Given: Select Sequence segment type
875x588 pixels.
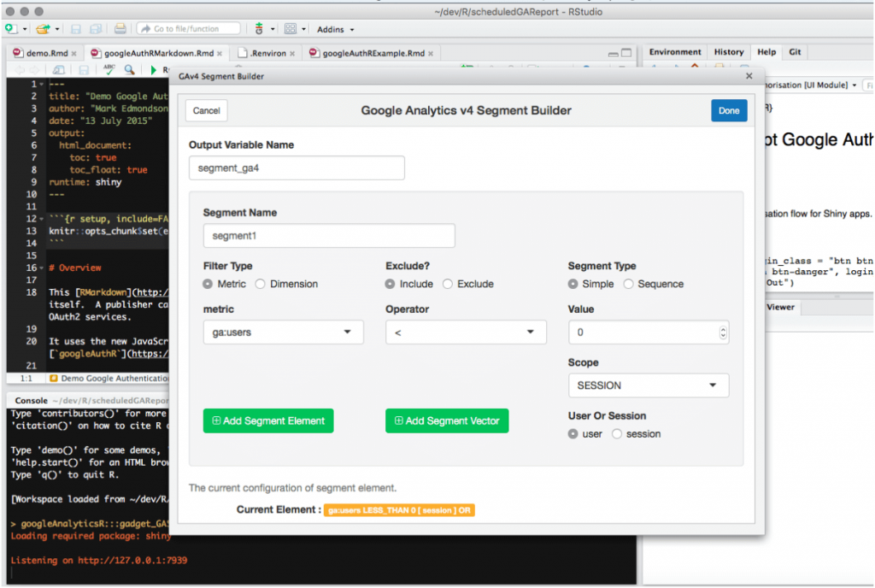Looking at the screenshot, I should (x=628, y=284).
